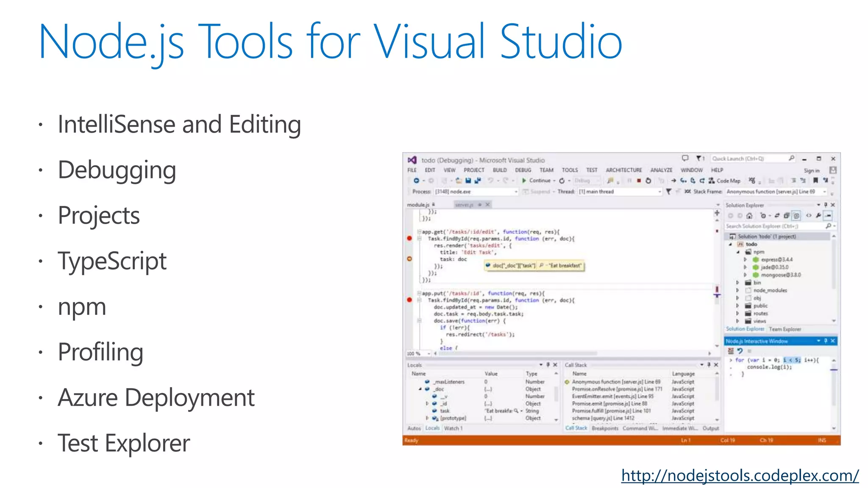Click the Sign in link

coord(811,171)
